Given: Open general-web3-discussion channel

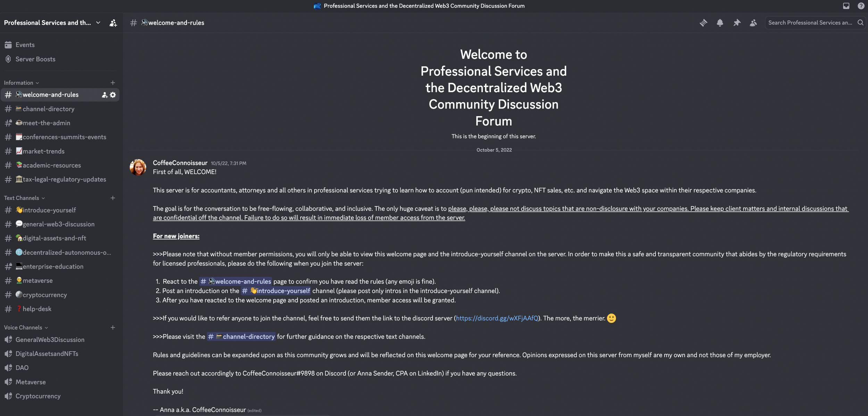Looking at the screenshot, I should coord(60,224).
